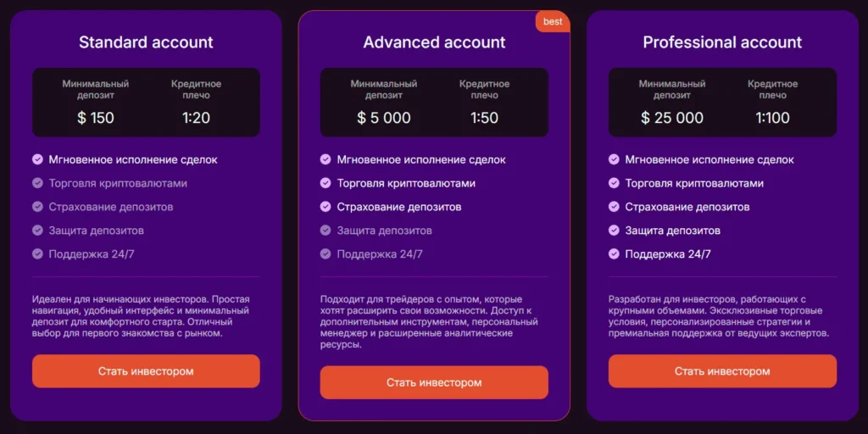This screenshot has width=868, height=434.
Task: Select check icon beside Professional 'Поддержка 24/7'
Action: coord(614,253)
